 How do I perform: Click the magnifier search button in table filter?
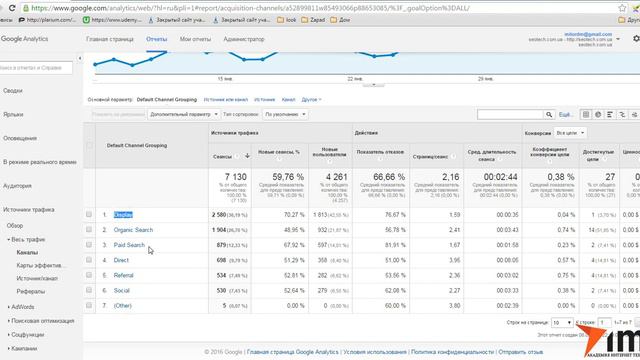click(x=549, y=115)
